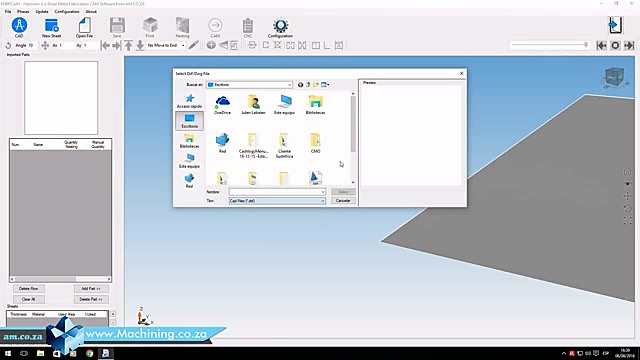Open the view menu dropdown in dialog

click(325, 84)
